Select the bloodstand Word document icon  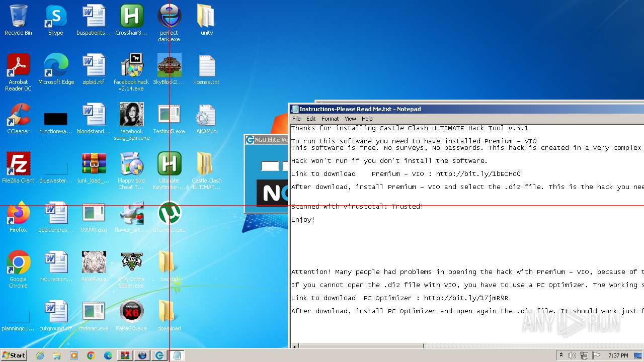pos(94,119)
